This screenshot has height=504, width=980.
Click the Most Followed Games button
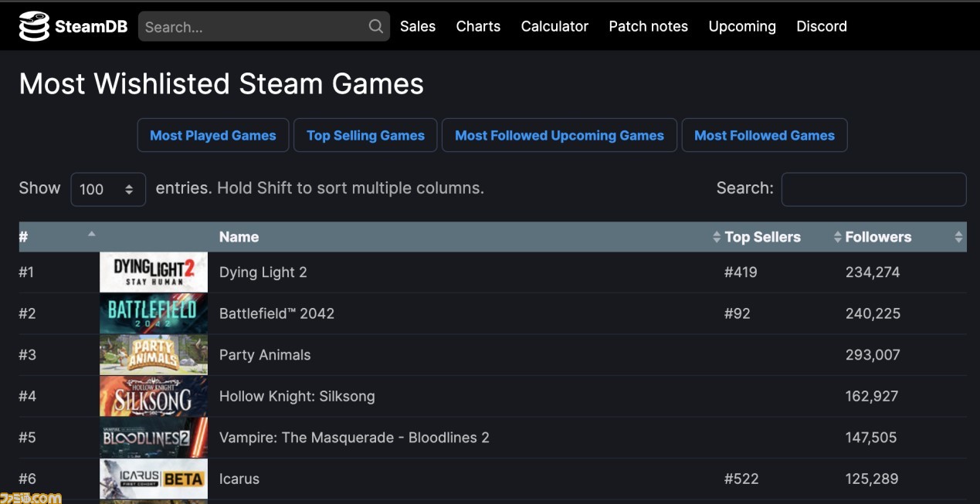[765, 135]
